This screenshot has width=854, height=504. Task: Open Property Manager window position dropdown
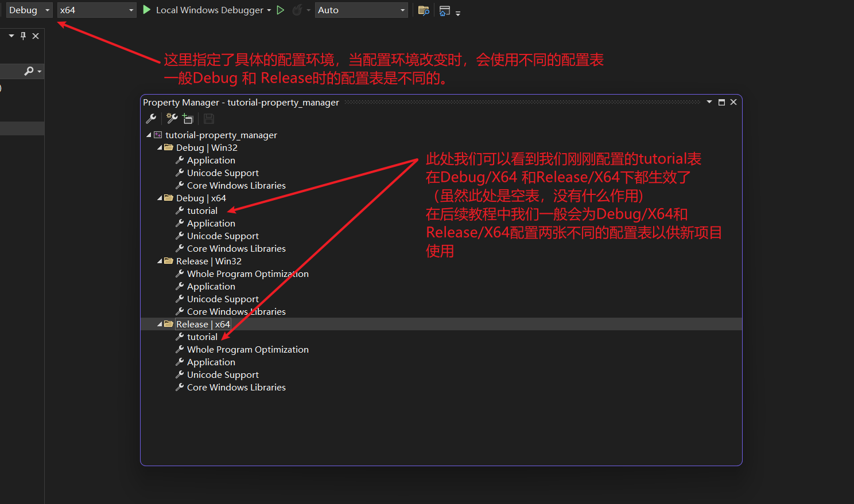click(709, 102)
